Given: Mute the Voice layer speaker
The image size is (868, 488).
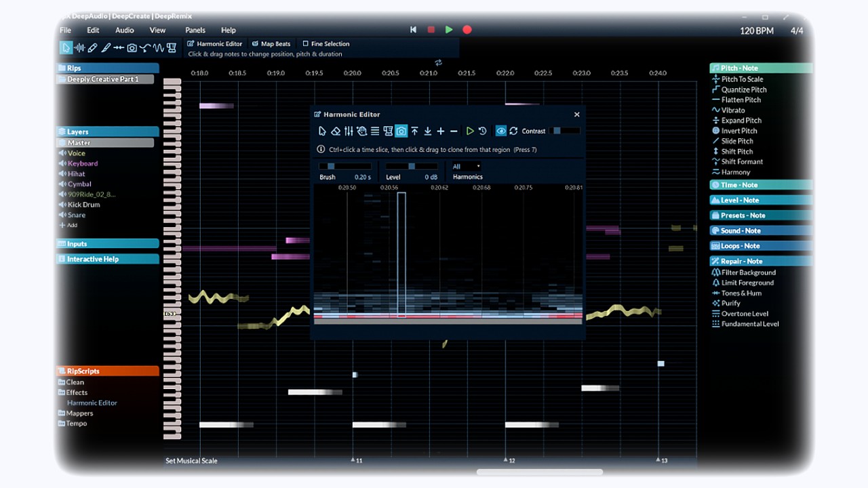Looking at the screenshot, I should point(62,153).
